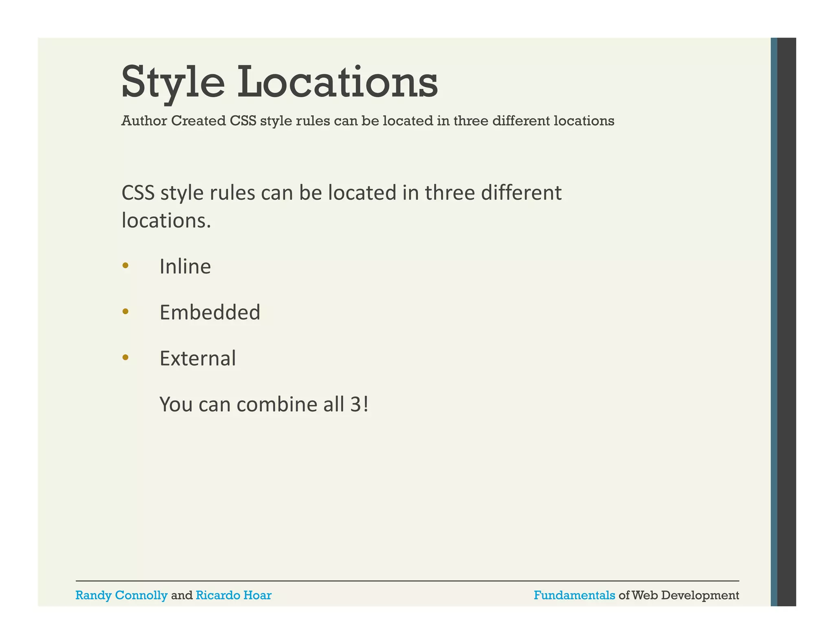Click 'Fundamentals' in the footer
Image resolution: width=834 pixels, height=644 pixels.
coord(574,595)
